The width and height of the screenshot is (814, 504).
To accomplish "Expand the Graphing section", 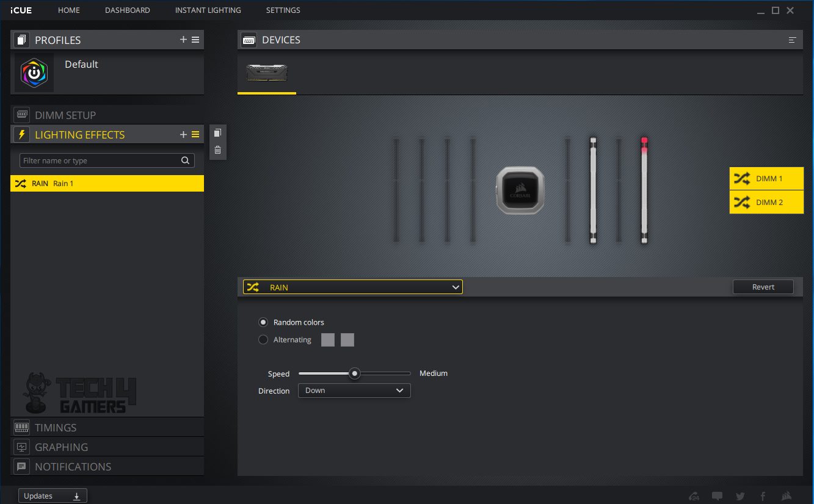I will click(x=107, y=447).
